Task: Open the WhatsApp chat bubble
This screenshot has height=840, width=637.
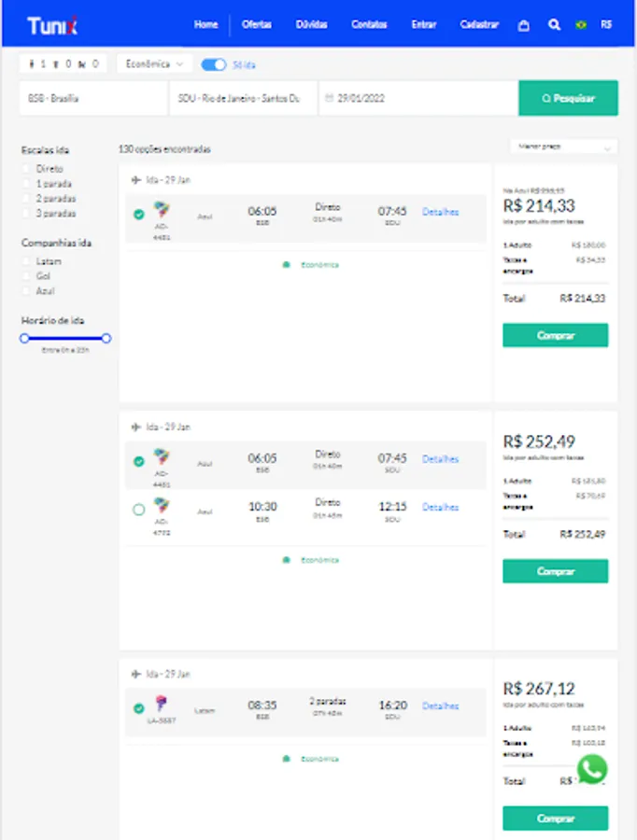Action: (x=592, y=768)
